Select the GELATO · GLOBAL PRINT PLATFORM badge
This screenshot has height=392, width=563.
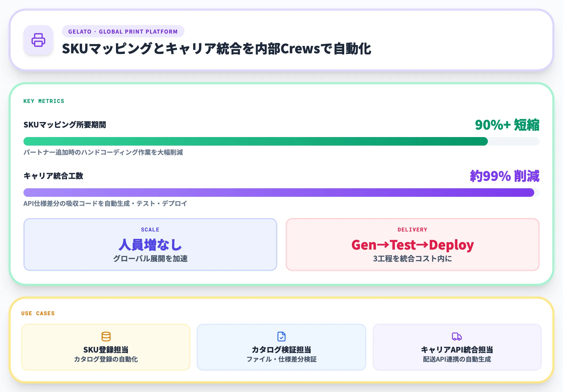click(x=123, y=31)
